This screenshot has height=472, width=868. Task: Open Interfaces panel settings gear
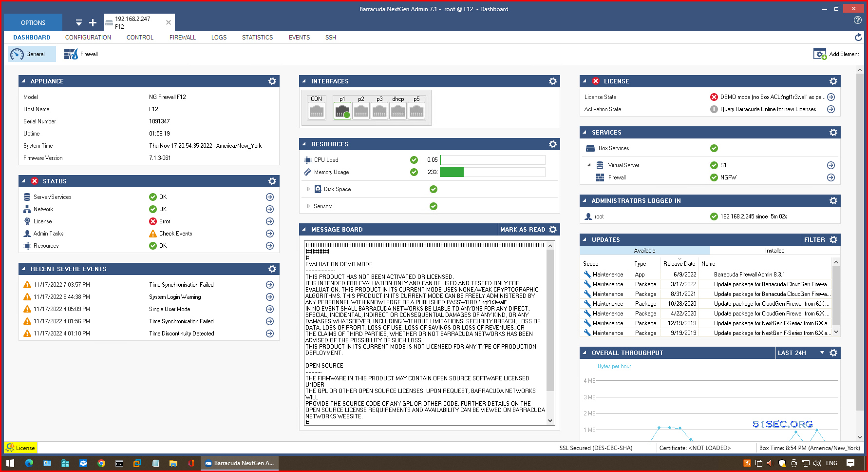pos(553,81)
